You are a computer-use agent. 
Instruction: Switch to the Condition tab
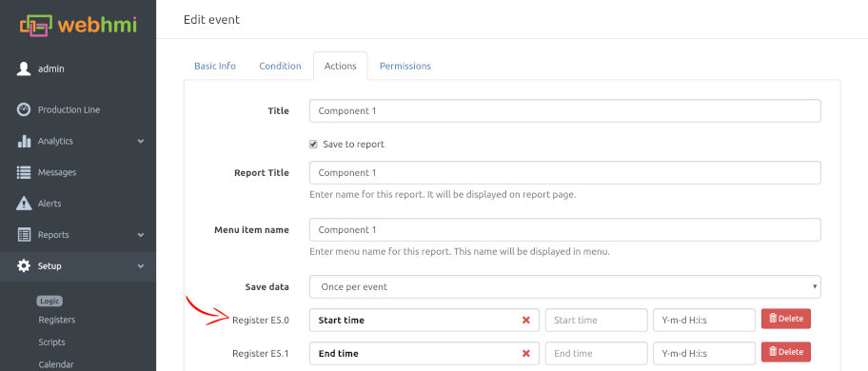click(280, 66)
